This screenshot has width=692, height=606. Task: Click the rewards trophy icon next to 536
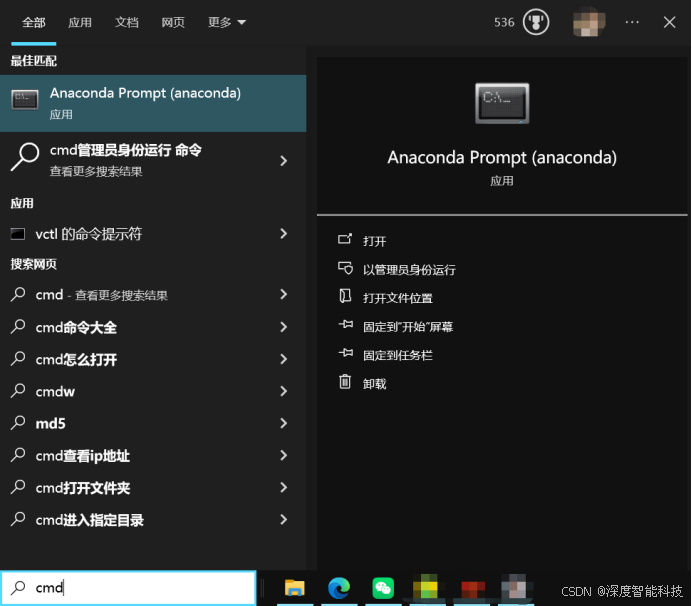(536, 22)
